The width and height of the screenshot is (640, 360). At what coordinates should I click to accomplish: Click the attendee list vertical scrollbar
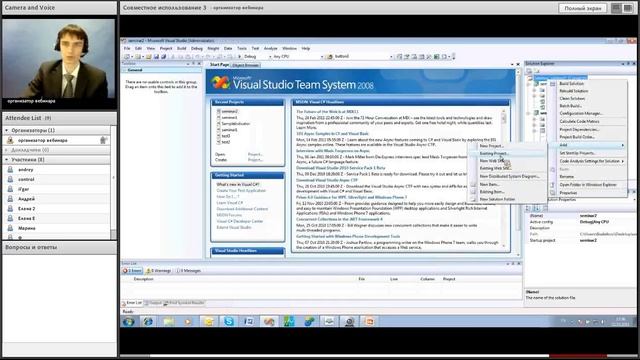tap(113, 182)
